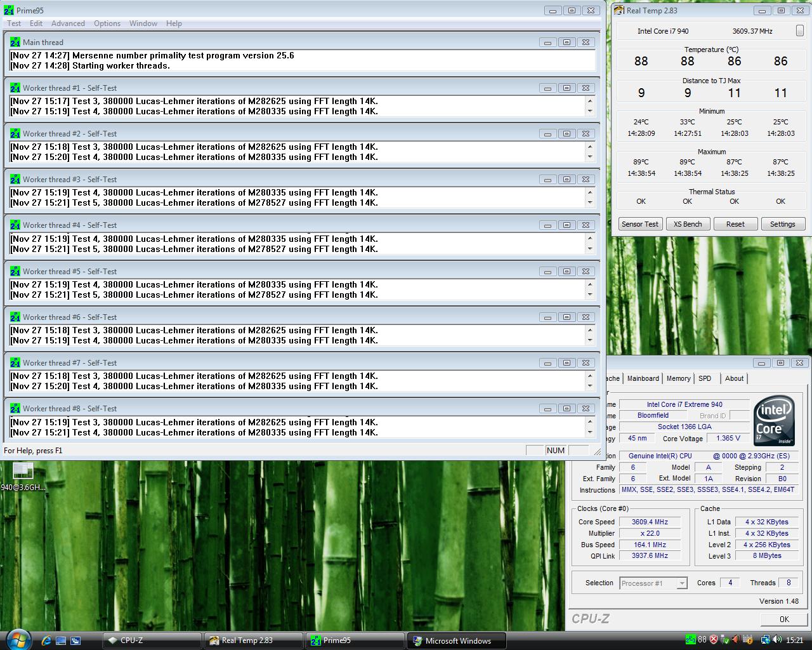The height and width of the screenshot is (650, 812).
Task: Switch to Prime95 taskbar button
Action: [355, 640]
